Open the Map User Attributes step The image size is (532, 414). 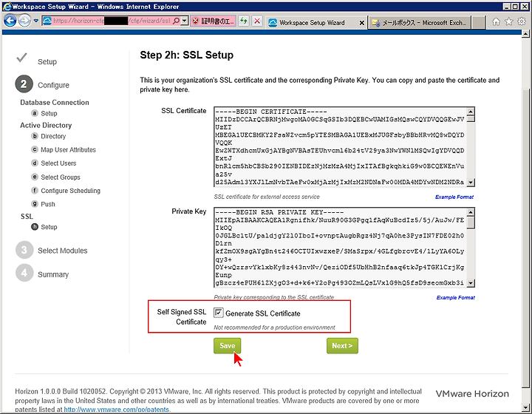[64, 149]
